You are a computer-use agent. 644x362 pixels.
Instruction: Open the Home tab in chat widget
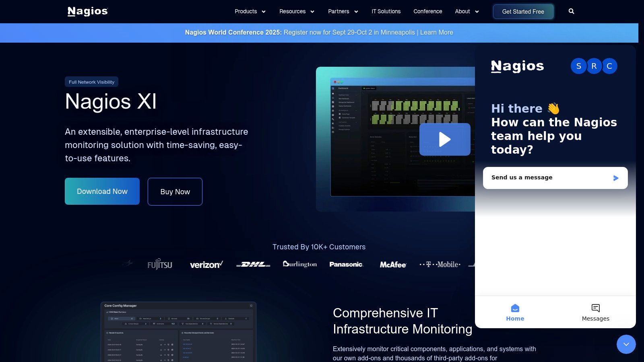pyautogui.click(x=515, y=313)
